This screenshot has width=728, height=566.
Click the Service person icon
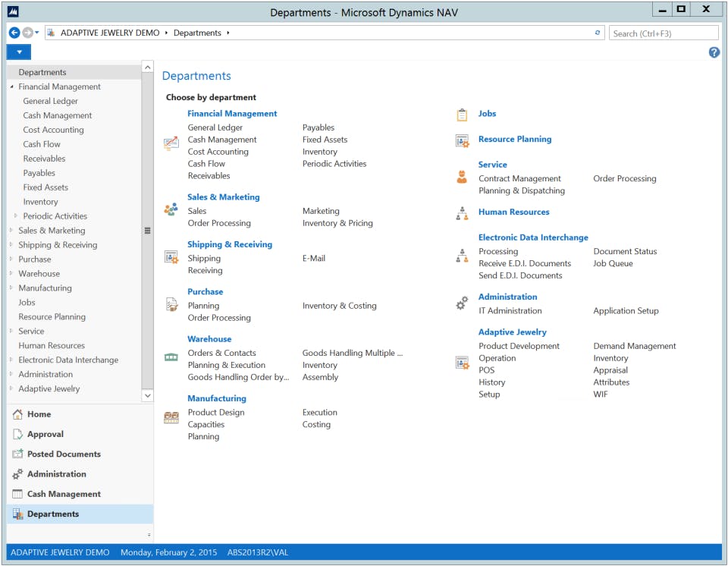point(462,178)
